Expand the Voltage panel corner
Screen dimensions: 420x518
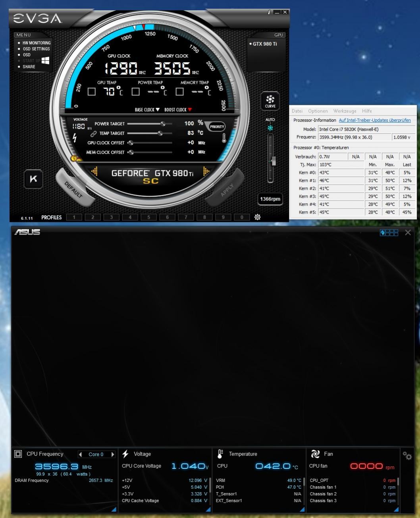coord(208,509)
